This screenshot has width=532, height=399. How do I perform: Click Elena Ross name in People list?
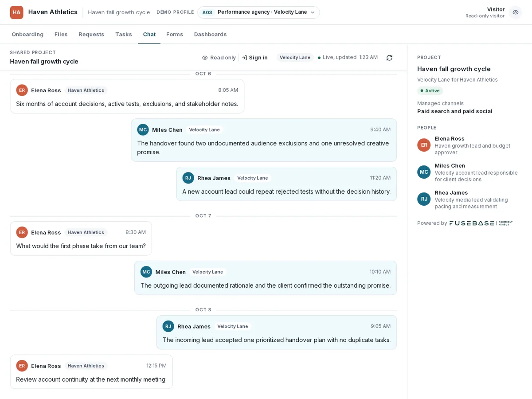pyautogui.click(x=450, y=139)
